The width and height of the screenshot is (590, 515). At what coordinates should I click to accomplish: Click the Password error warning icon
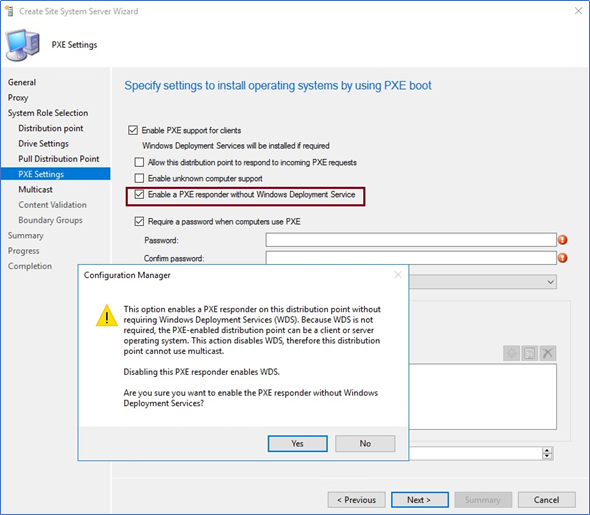point(563,240)
